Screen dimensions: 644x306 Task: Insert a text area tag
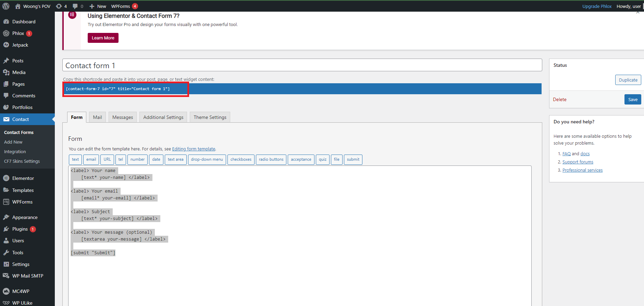(x=175, y=159)
